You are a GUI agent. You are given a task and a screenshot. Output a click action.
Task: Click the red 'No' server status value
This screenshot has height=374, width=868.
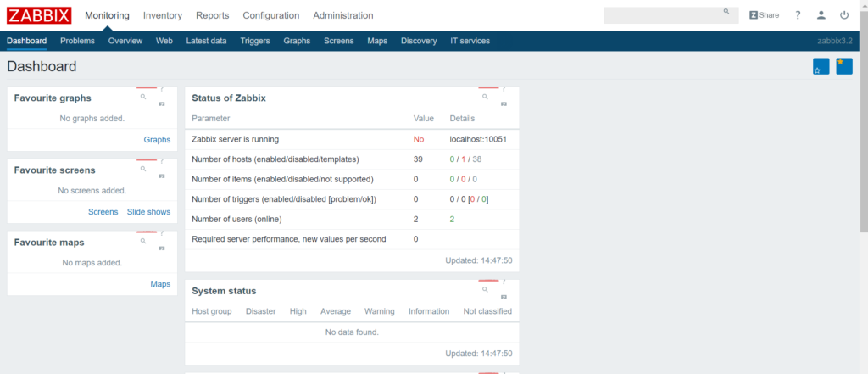(x=419, y=140)
